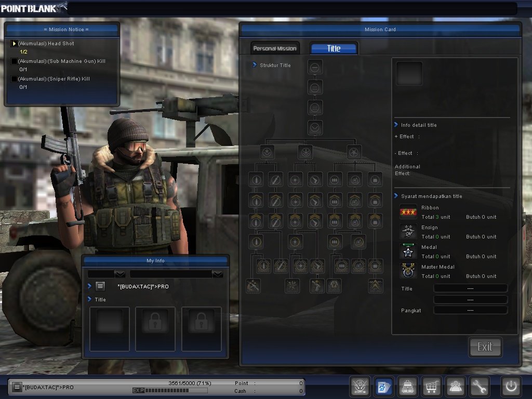Toggle the Sub Machine Gun Kill checkbox

(14, 61)
